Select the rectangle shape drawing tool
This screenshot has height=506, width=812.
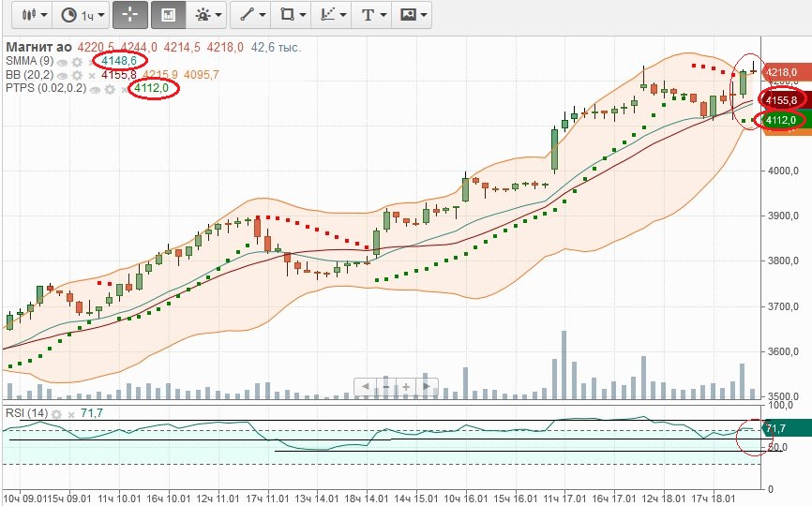click(x=287, y=14)
